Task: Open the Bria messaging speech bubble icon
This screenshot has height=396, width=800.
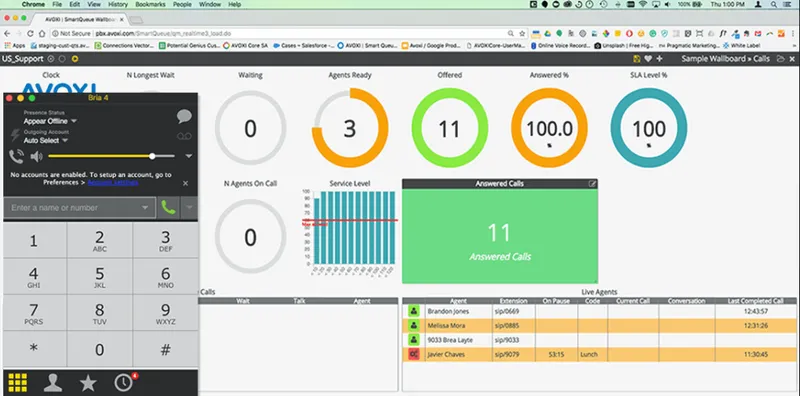Action: pos(184,116)
